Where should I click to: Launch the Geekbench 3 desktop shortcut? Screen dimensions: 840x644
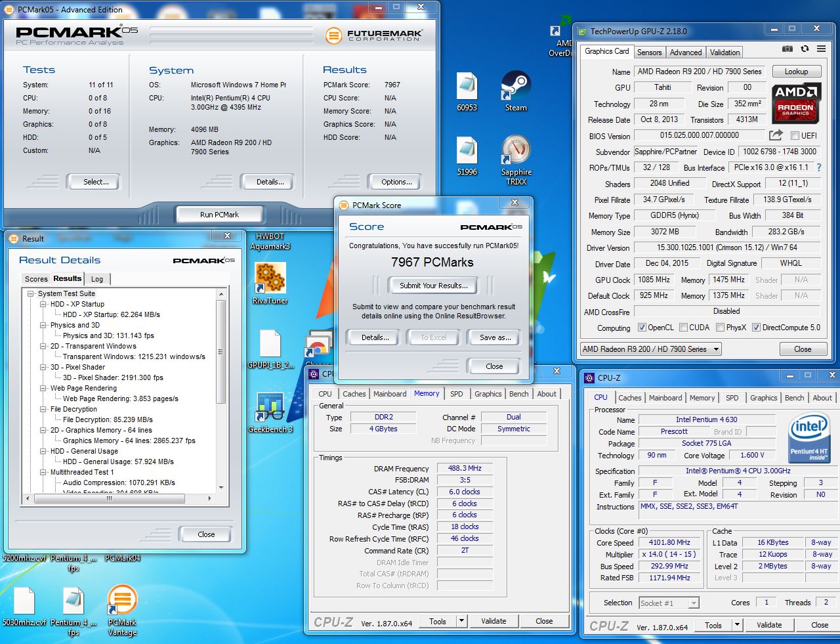coord(270,412)
